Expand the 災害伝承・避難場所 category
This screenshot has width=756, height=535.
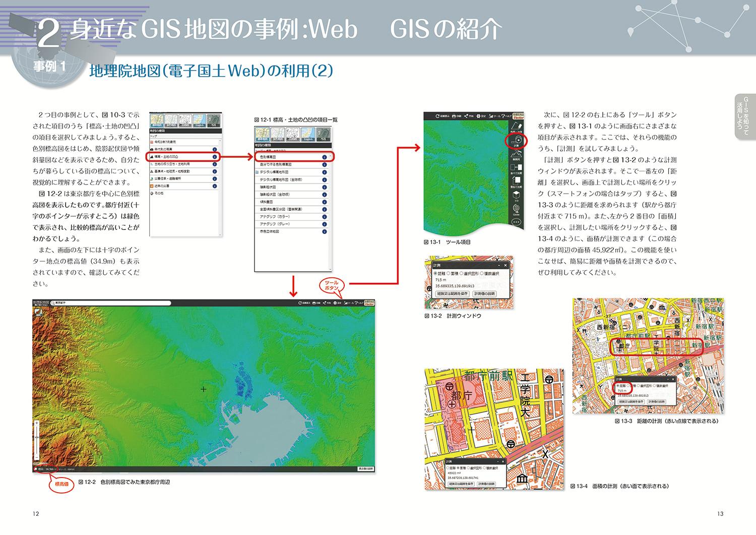pyautogui.click(x=184, y=179)
